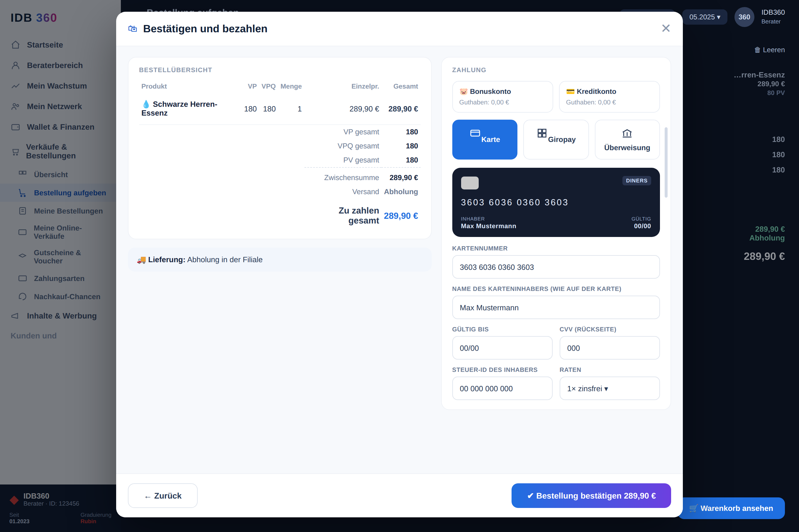Confirm order Bestellung bestätigen 289,90 €
This screenshot has height=532, width=799.
591,495
